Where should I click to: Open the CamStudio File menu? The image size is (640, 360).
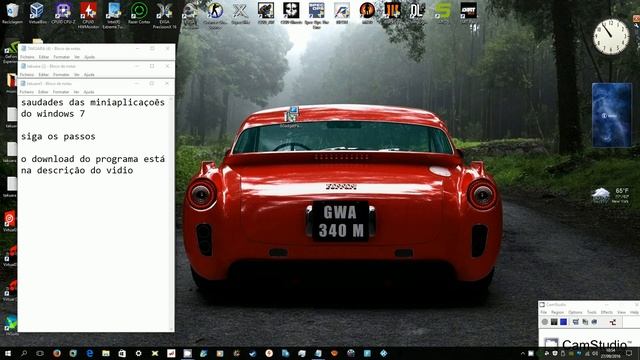[544, 312]
